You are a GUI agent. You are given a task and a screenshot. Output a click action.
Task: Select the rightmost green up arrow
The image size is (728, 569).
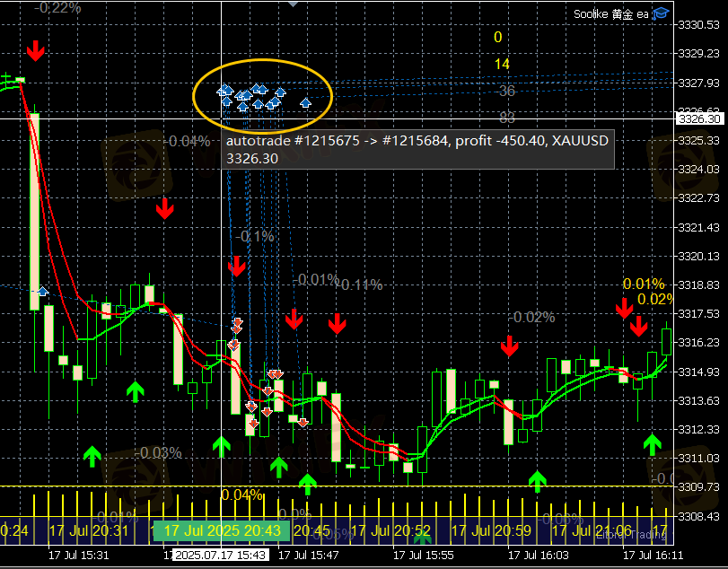(x=653, y=444)
